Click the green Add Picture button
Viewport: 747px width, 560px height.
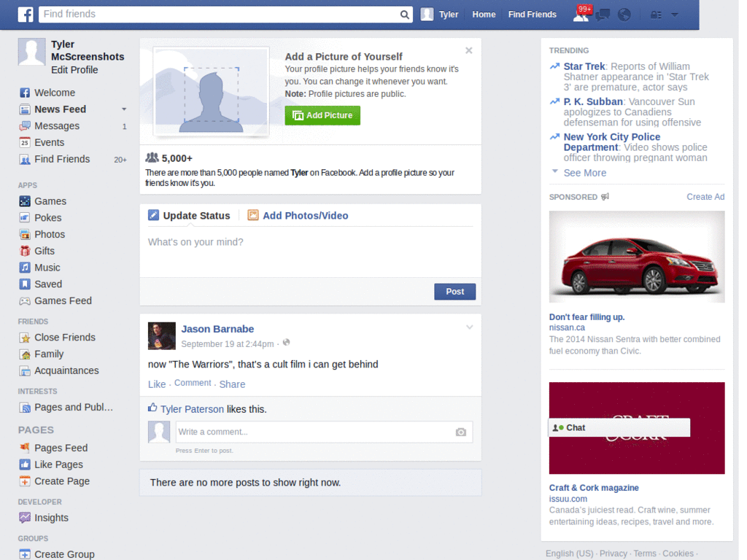tap(322, 115)
